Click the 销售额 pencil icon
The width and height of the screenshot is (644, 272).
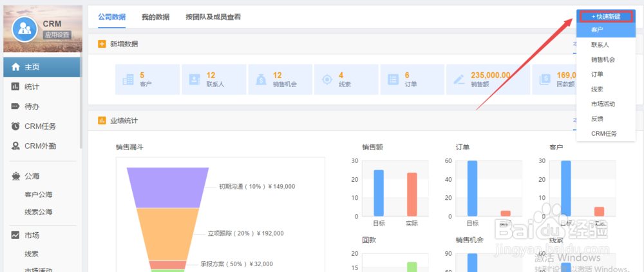(x=459, y=79)
